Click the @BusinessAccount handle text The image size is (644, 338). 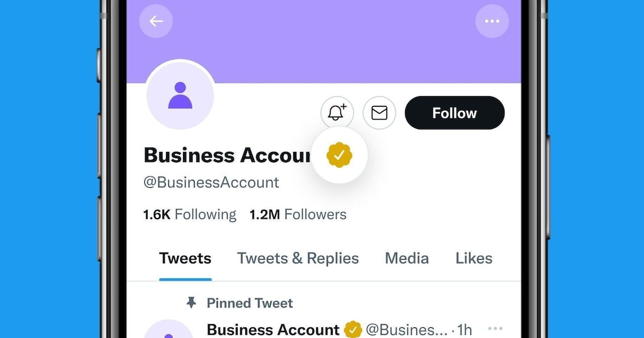point(211,183)
